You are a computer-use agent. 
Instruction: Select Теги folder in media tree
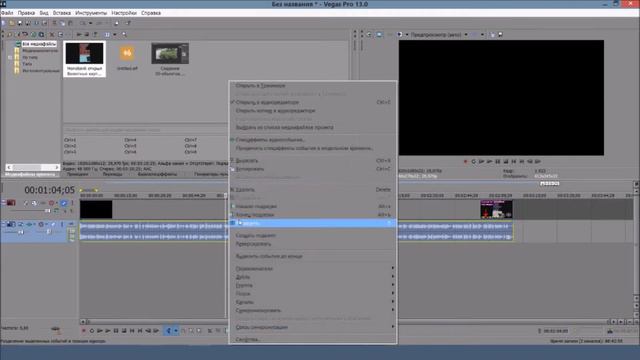coord(27,64)
